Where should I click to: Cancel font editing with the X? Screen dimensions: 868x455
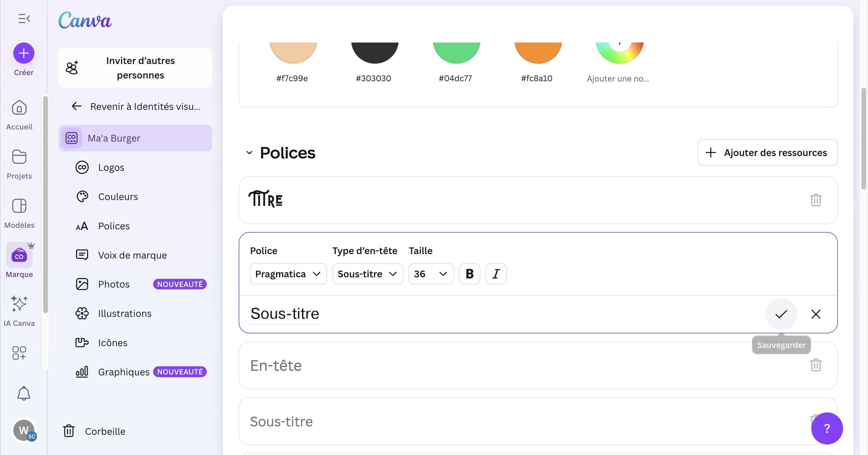[x=816, y=314]
